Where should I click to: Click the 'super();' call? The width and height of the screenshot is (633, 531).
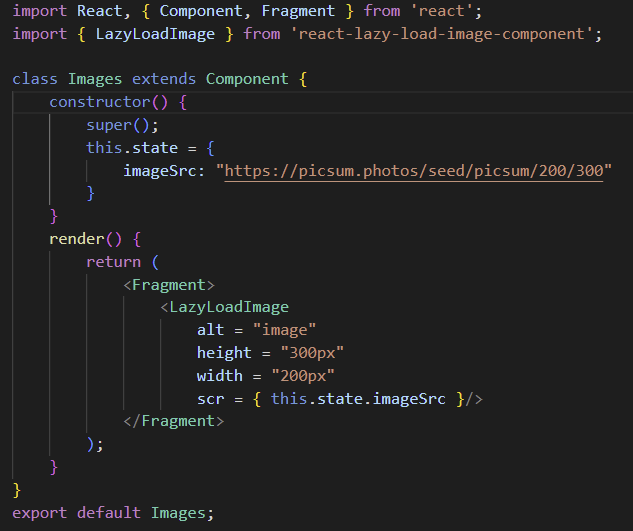pyautogui.click(x=123, y=125)
